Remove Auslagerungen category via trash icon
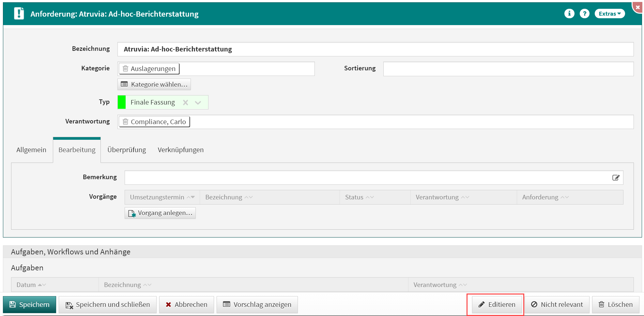644x316 pixels. 125,69
